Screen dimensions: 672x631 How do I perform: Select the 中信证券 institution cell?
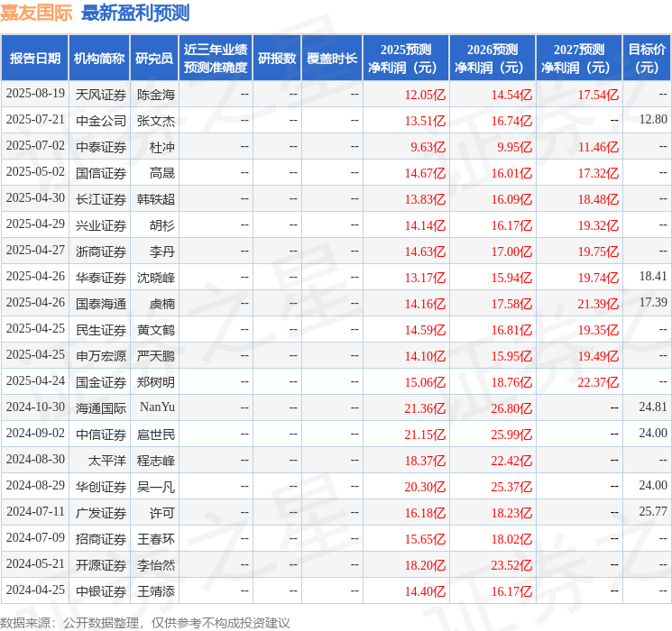[101, 434]
